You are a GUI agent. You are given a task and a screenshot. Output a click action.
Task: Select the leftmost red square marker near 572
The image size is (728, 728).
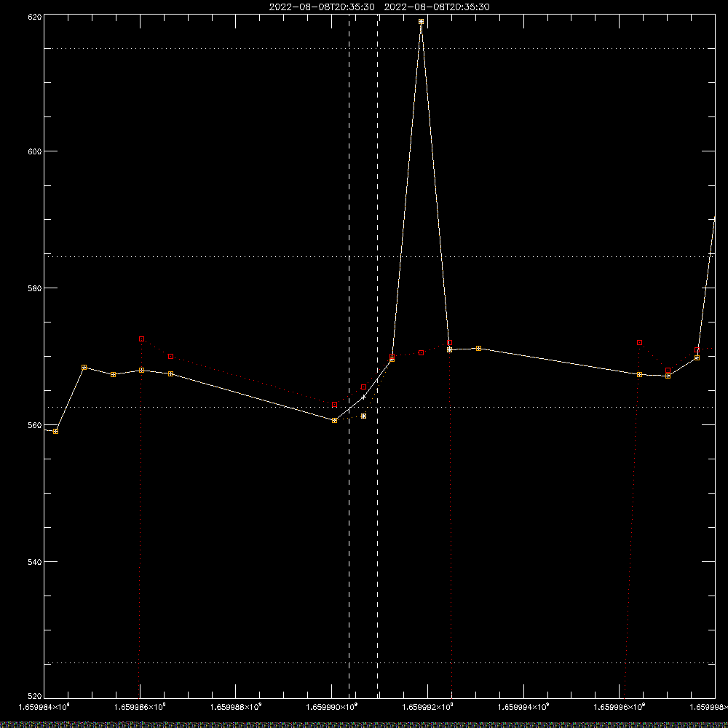tap(142, 339)
